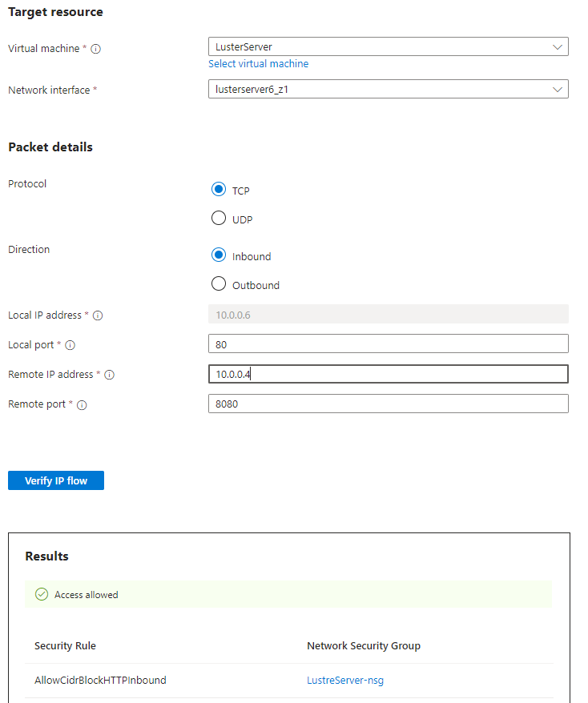Click into the Local port field
This screenshot has height=703, width=588.
388,344
